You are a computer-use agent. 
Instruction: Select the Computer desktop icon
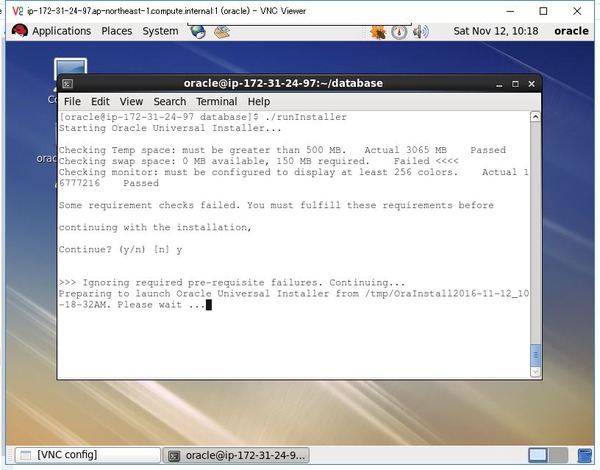(70, 67)
